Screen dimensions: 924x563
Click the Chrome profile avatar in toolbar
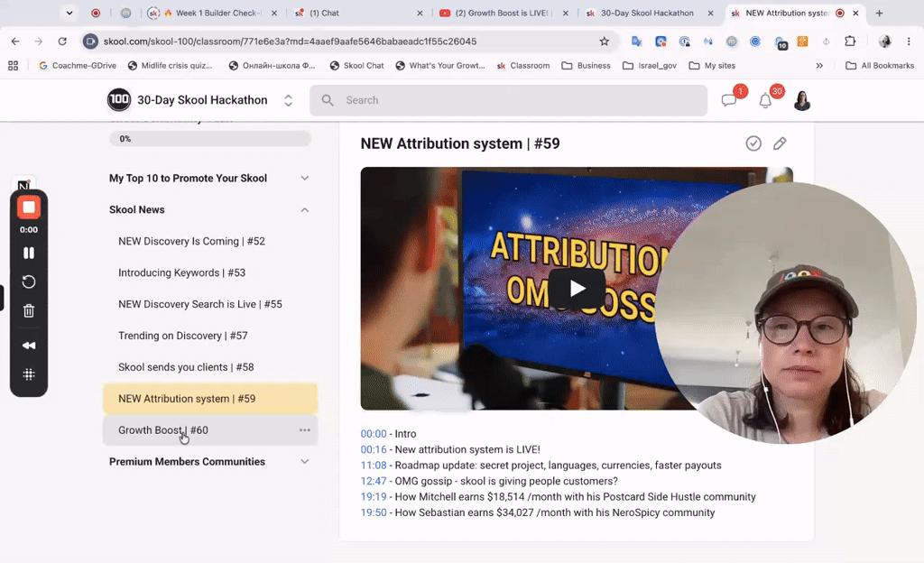pyautogui.click(x=884, y=42)
